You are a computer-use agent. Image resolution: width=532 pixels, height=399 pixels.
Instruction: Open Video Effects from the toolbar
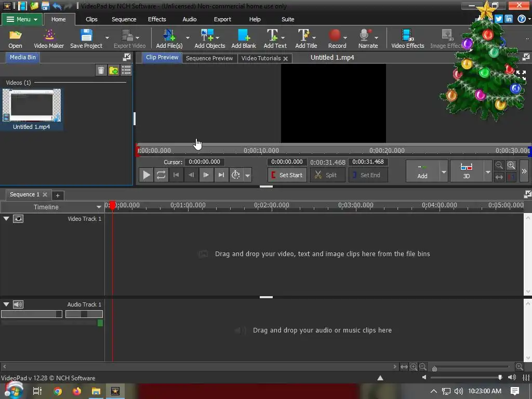[407, 38]
